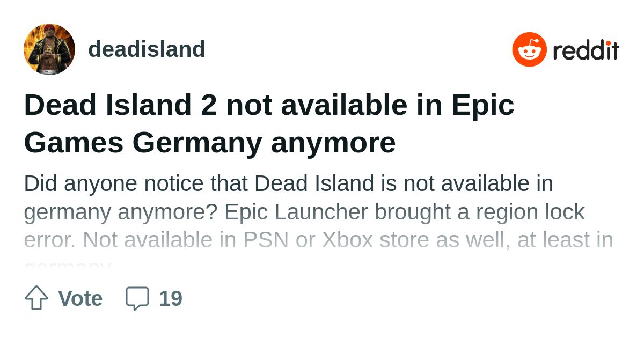
Task: Go to the deadisland subreddit name
Action: (147, 49)
